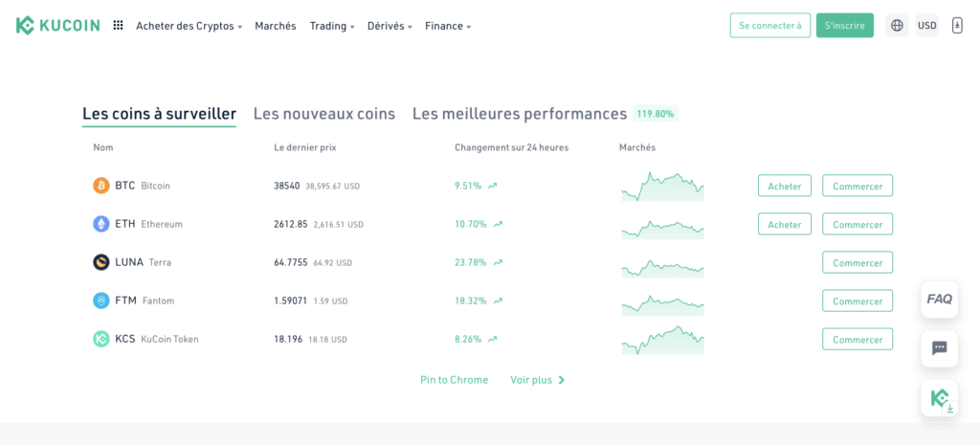Viewport: 980px width, 445px height.
Task: Click Commercer for ETH row
Action: pos(857,224)
